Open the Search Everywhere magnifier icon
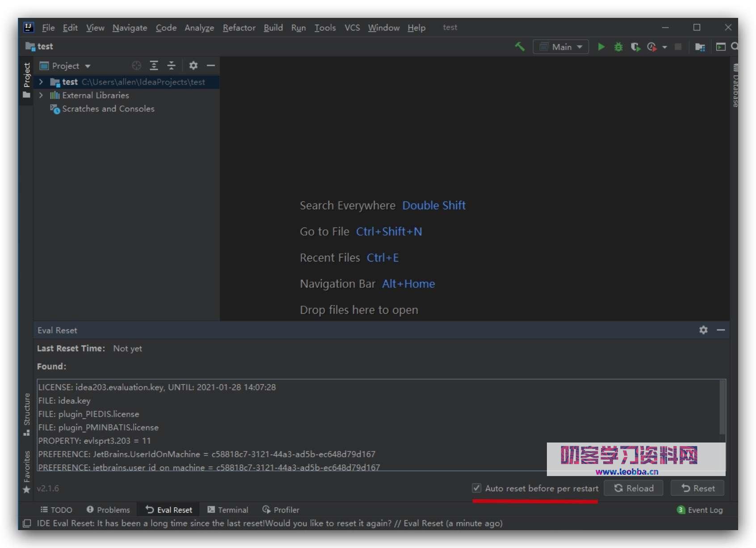756x548 pixels. (x=734, y=46)
